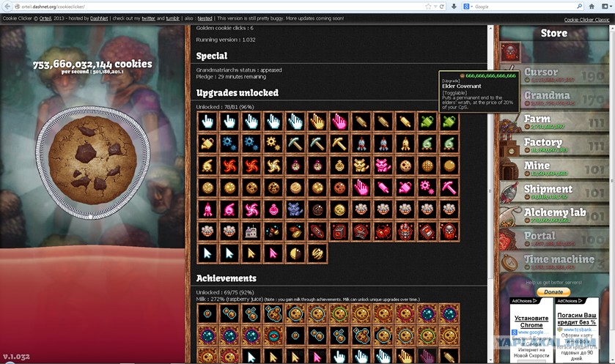
Task: Buy a Grandma in the Store
Action: click(555, 98)
